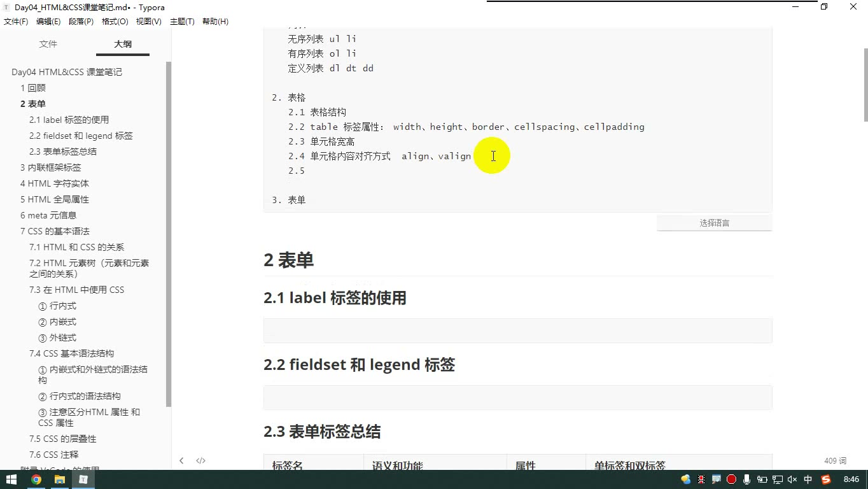Open the 段落(P) menu
Image resolution: width=868 pixels, height=489 pixels.
pyautogui.click(x=81, y=22)
